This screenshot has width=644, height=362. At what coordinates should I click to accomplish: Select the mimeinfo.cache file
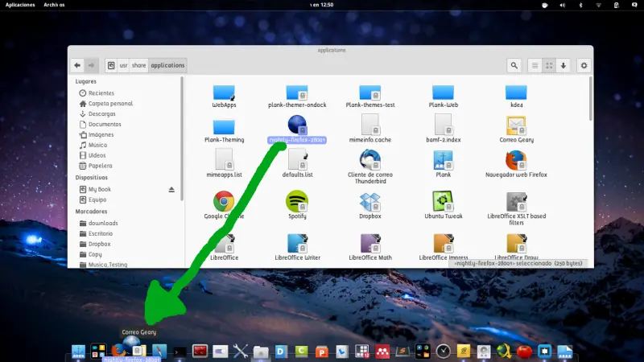[370, 129]
